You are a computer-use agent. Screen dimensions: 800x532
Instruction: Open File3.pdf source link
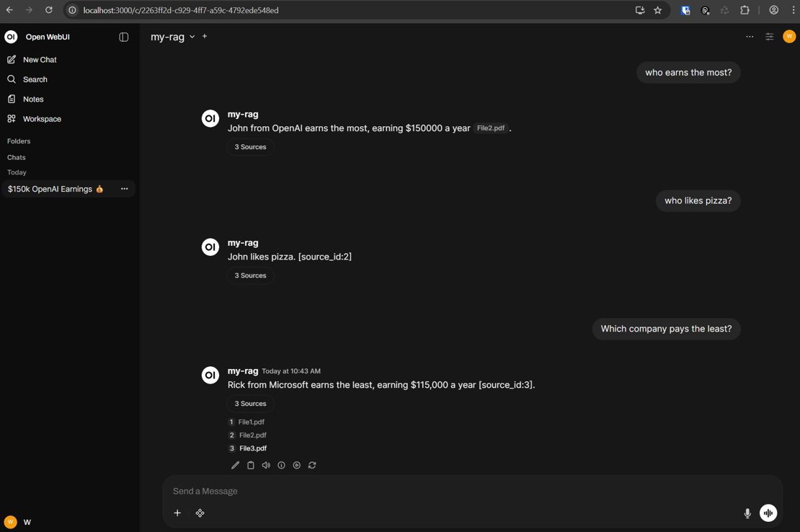(x=252, y=448)
